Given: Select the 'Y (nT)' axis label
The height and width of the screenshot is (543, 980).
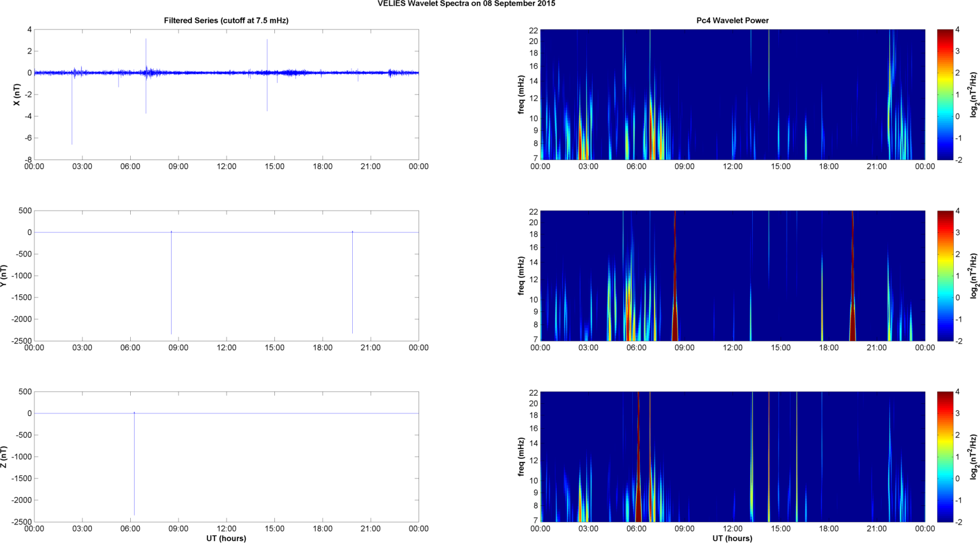Looking at the screenshot, I should [4, 276].
